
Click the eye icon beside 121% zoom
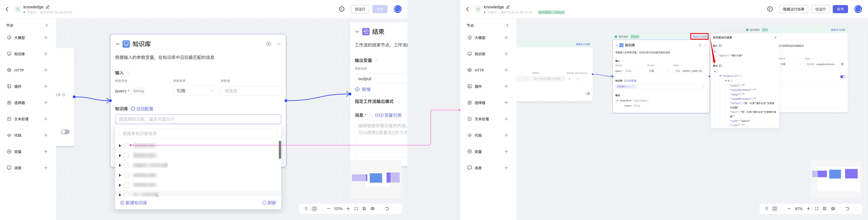click(373, 209)
